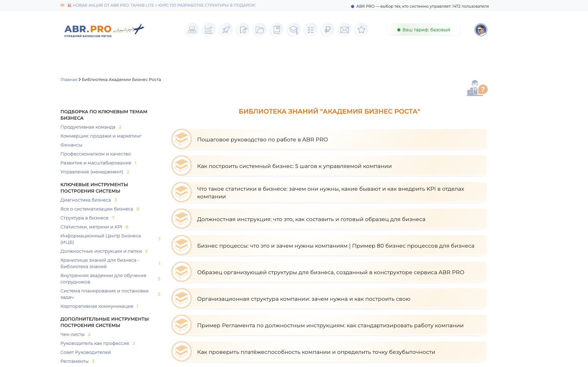
Task: Select "Чек-листы" category in sidebar
Action: (73, 334)
